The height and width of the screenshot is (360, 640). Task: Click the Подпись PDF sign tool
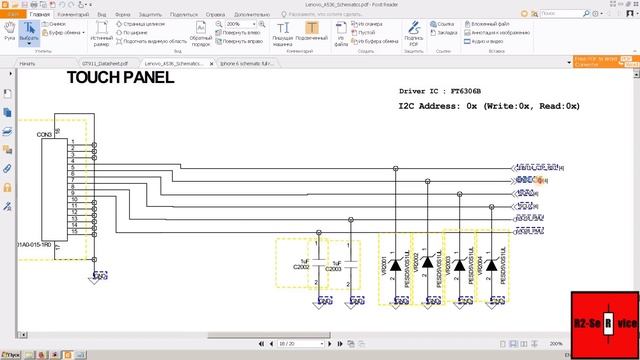(413, 34)
